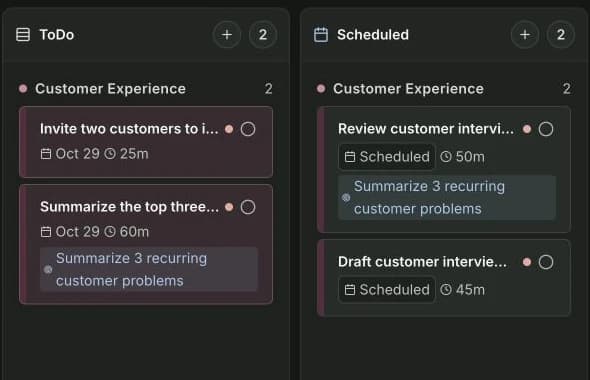Collapse Customer Experience group in Scheduled column
Image resolution: width=590 pixels, height=380 pixels.
coord(408,89)
